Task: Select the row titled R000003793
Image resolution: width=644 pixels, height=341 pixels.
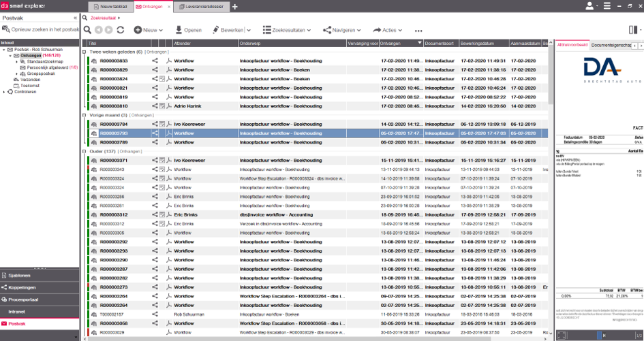Action: coord(318,133)
